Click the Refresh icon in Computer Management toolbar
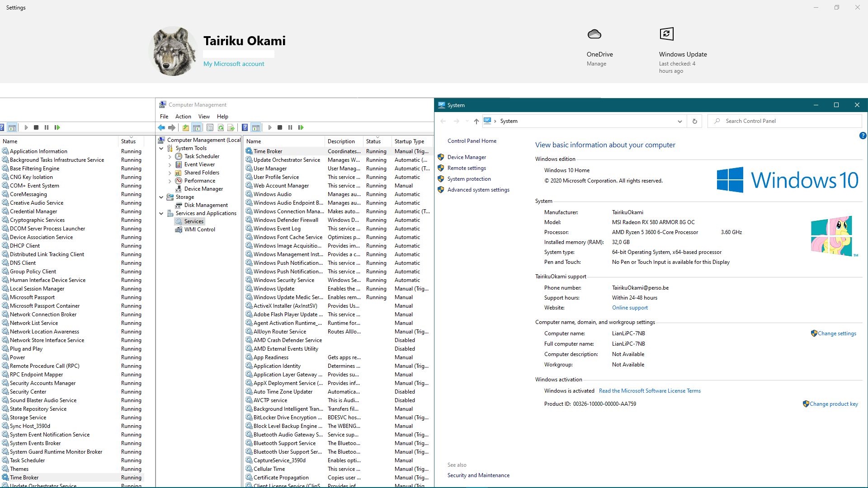Screen dimensions: 868x488 point(221,127)
